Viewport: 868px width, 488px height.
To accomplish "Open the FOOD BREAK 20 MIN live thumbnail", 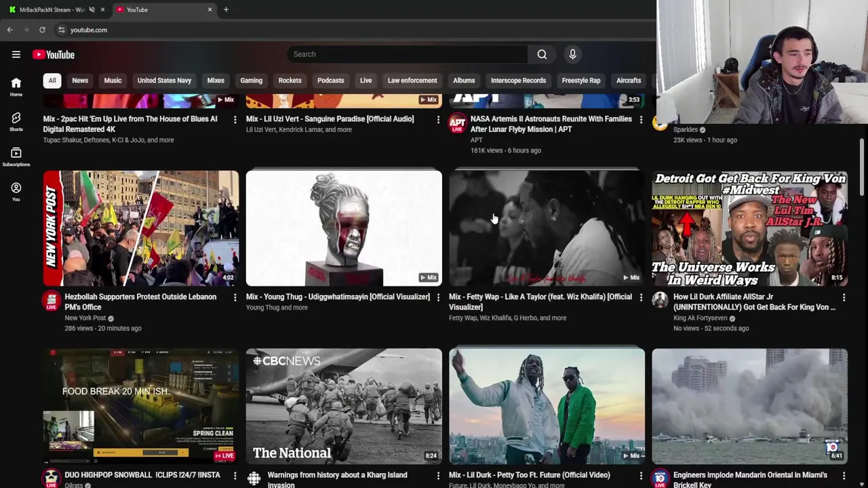I will (141, 406).
